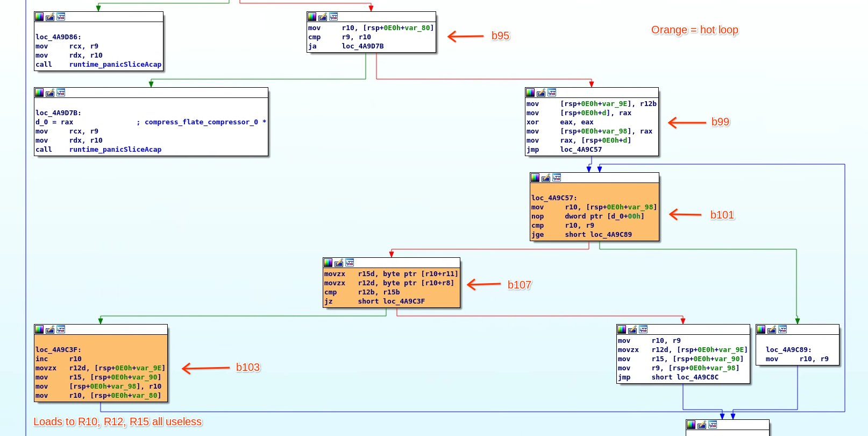
Task: Click the pencil icon on the 'ja loc_4A9D7B' block
Action: click(323, 17)
